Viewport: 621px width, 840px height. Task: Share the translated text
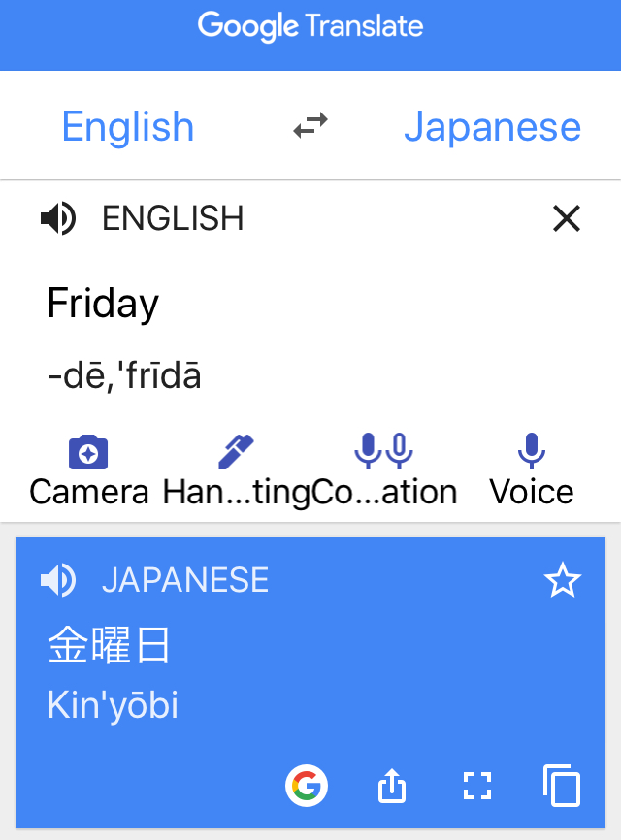click(392, 786)
